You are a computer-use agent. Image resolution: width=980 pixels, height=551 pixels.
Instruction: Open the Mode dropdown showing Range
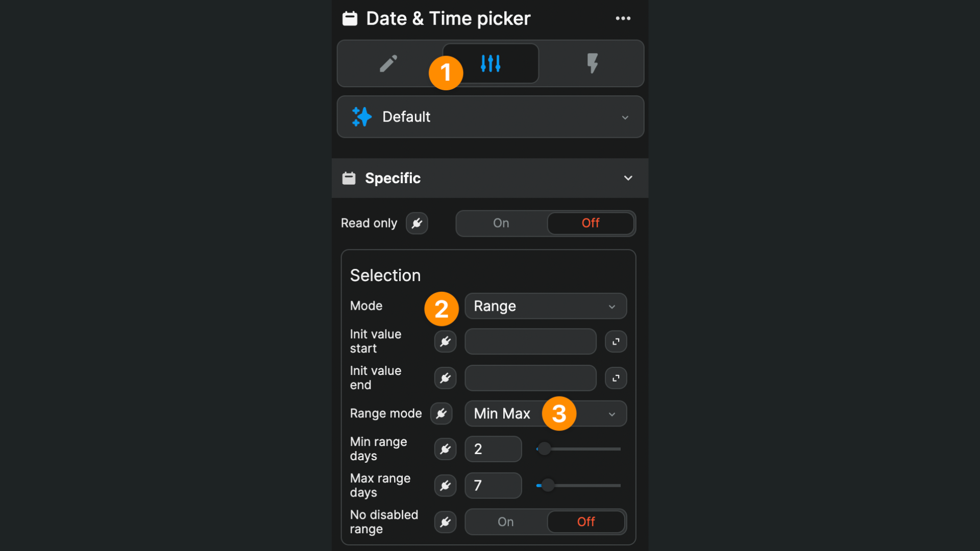coord(545,306)
